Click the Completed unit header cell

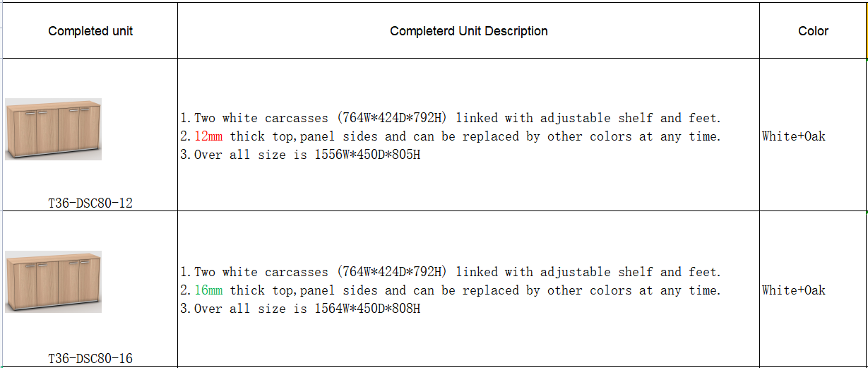pyautogui.click(x=90, y=30)
